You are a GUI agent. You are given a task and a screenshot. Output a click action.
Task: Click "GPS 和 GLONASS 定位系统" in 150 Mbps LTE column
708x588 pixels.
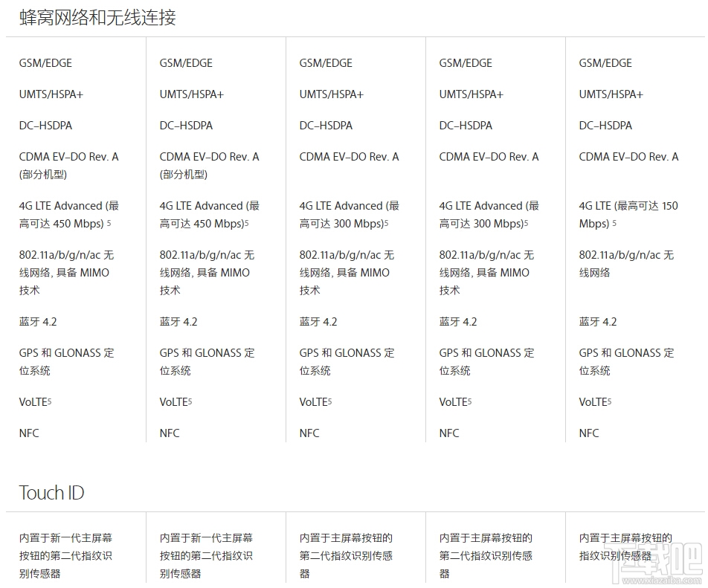pyautogui.click(x=627, y=361)
